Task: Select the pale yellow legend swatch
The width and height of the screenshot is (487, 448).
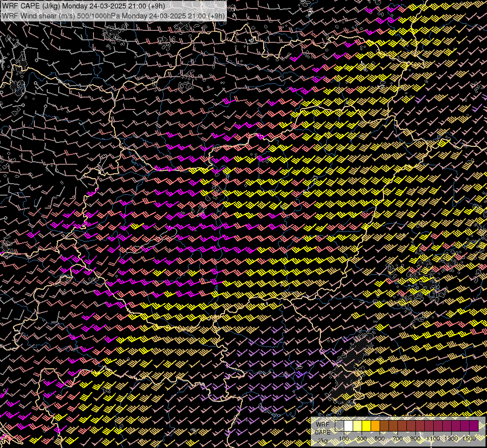Action: pos(358,426)
